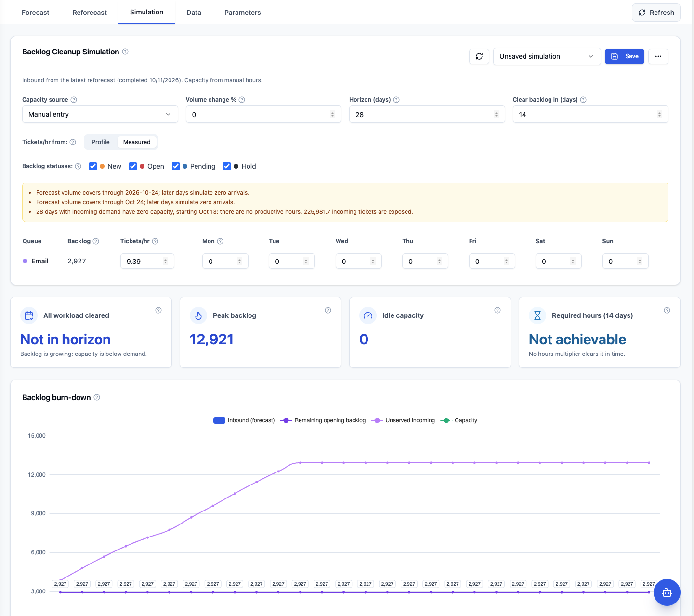694x616 pixels.
Task: Save the current simulation
Action: [625, 56]
